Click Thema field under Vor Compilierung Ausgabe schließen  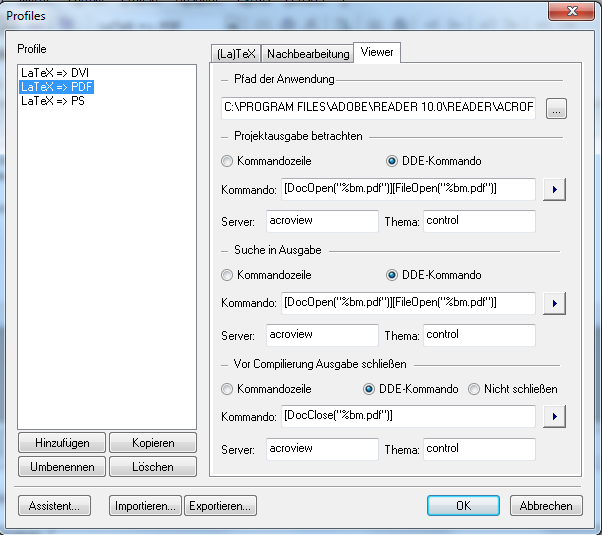pos(479,449)
